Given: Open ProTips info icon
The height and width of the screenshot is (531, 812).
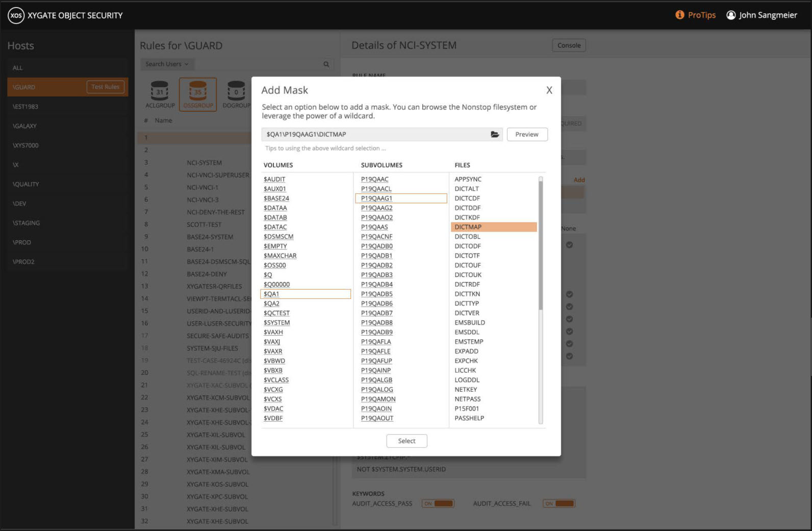Looking at the screenshot, I should pyautogui.click(x=679, y=15).
